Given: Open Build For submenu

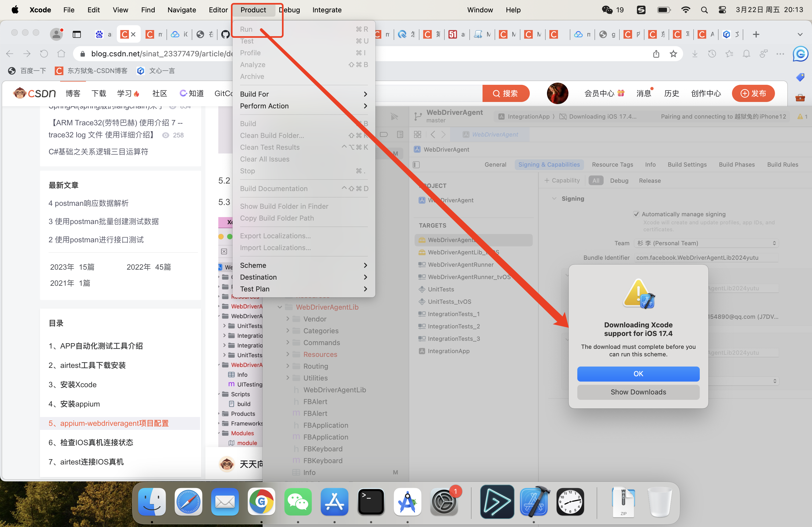Looking at the screenshot, I should click(x=304, y=94).
